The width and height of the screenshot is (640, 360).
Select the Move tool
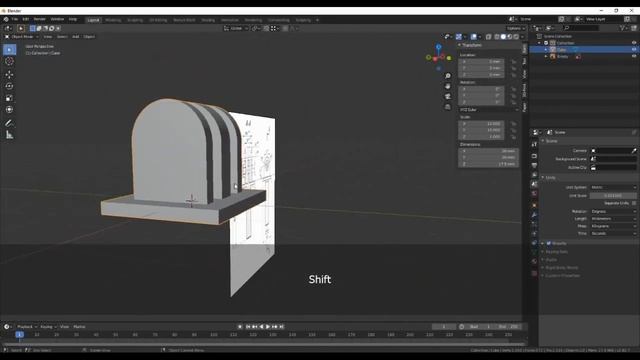coord(9,75)
